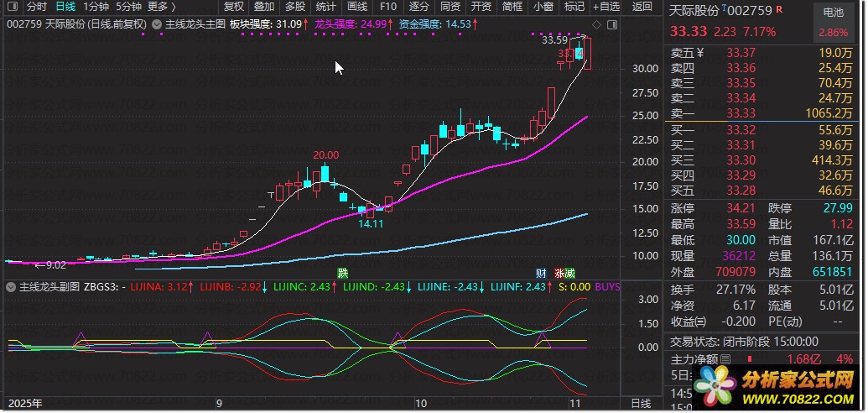Switch to 简框 simple frame
This screenshot has width=868, height=413.
point(512,8)
